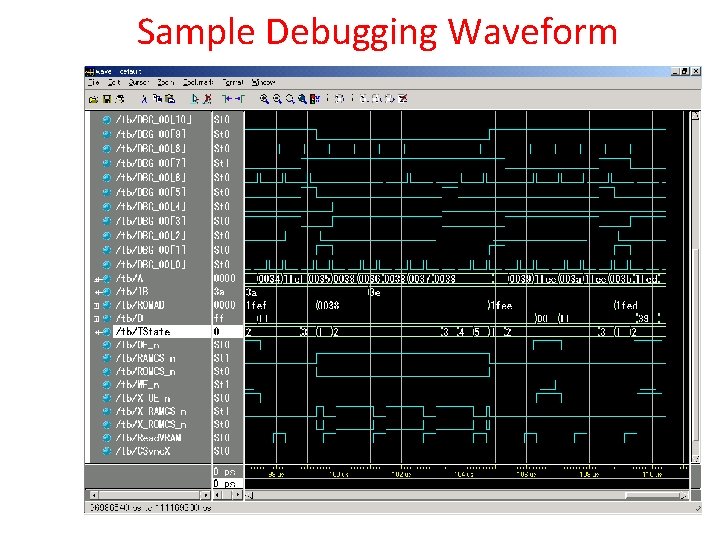Select the /tb/DBG_00[3] signal name
Screen dimensions: 720x540
[151, 221]
